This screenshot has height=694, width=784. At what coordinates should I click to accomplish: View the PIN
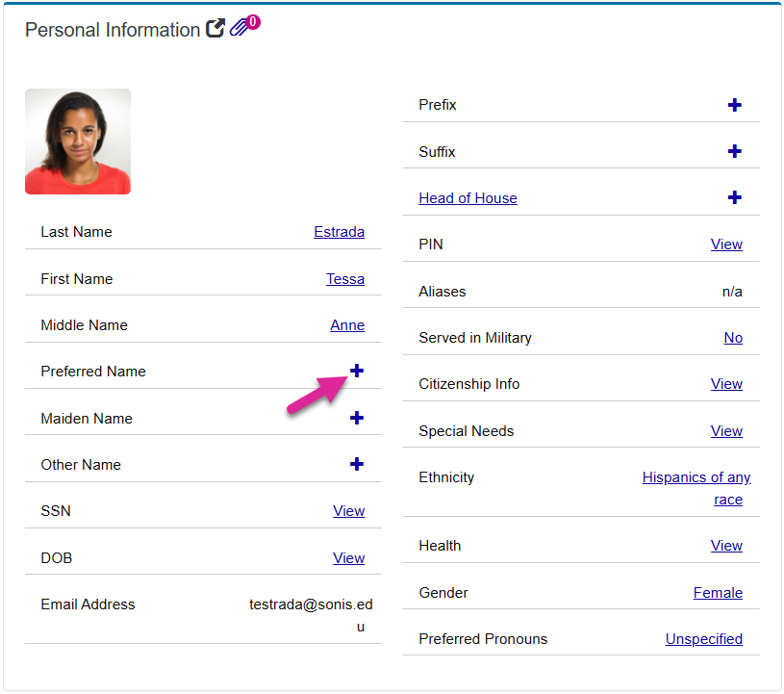[x=726, y=244]
